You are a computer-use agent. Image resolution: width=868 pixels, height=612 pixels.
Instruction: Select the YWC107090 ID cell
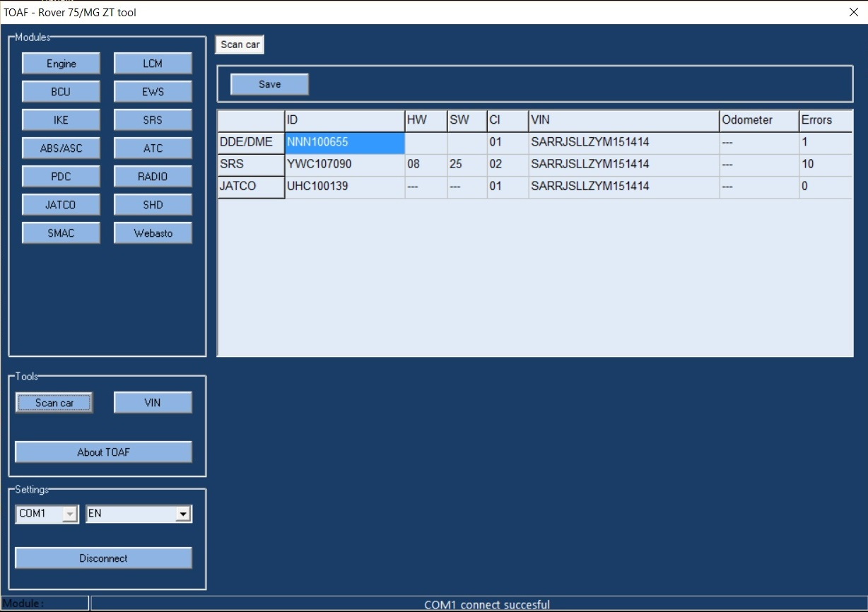(x=344, y=165)
